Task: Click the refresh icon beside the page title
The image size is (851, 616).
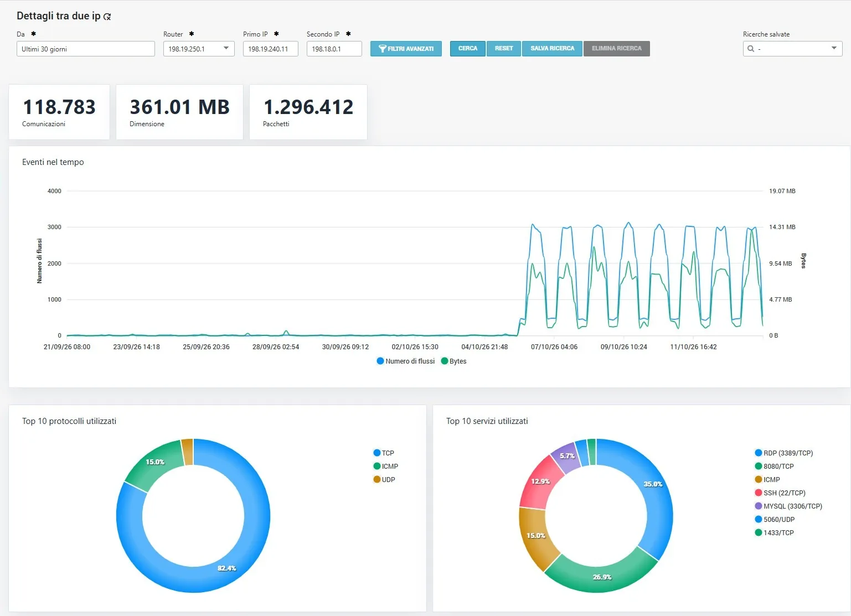Action: pyautogui.click(x=107, y=17)
